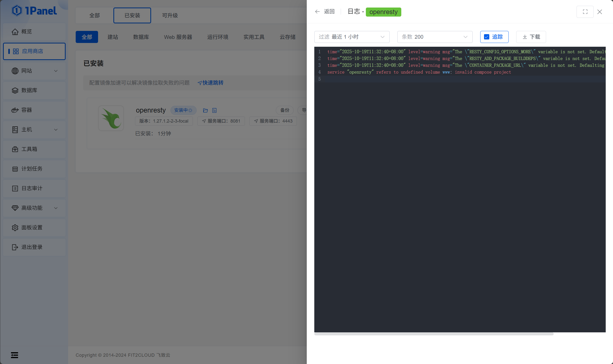Expand the 高级功能 sidebar submenu
Image resolution: width=613 pixels, height=364 pixels.
click(34, 208)
